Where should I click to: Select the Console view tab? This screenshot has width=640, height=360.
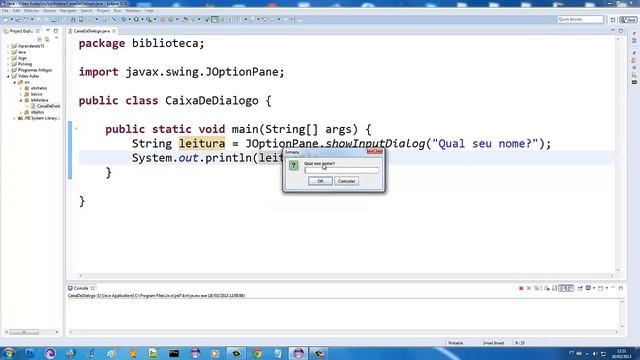(x=81, y=288)
